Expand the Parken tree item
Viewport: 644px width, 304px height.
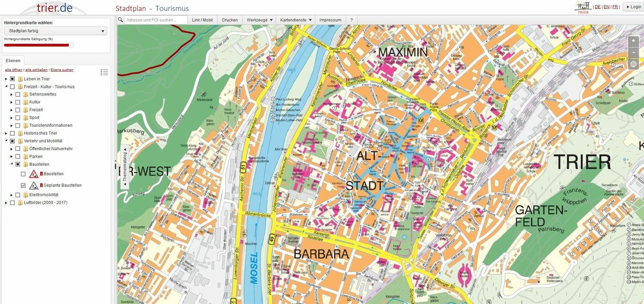[12, 156]
